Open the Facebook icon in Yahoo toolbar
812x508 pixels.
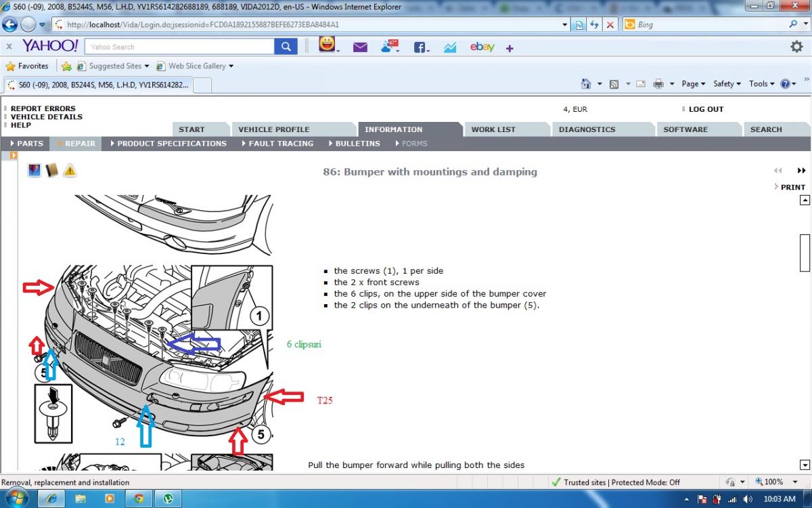tap(421, 47)
